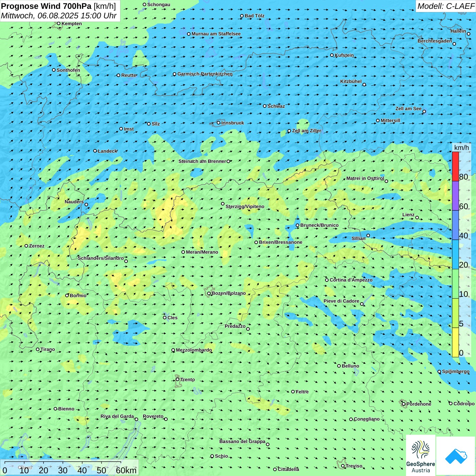Click the Kufstein city marker
Image resolution: width=476 pixels, height=476 pixels.
click(332, 55)
